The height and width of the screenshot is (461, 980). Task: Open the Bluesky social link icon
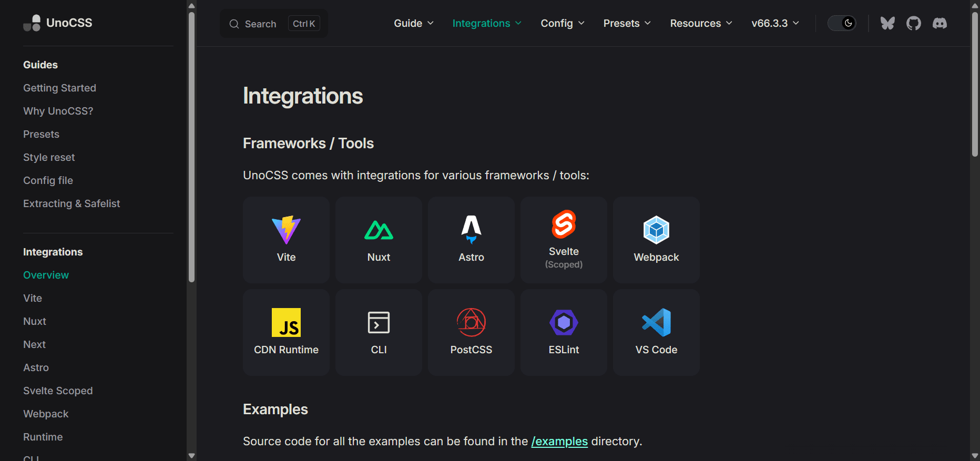click(887, 23)
